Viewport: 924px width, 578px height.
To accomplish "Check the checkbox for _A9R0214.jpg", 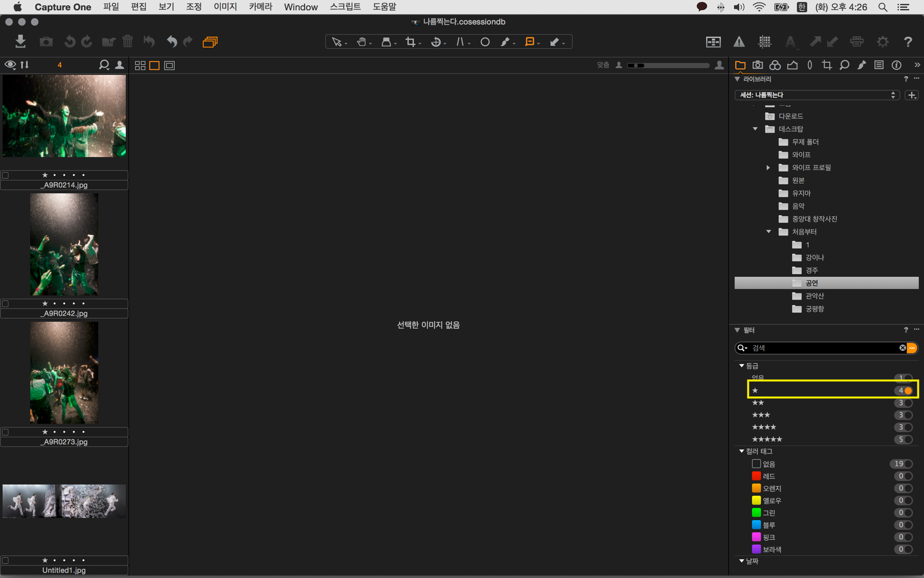I will 6,175.
